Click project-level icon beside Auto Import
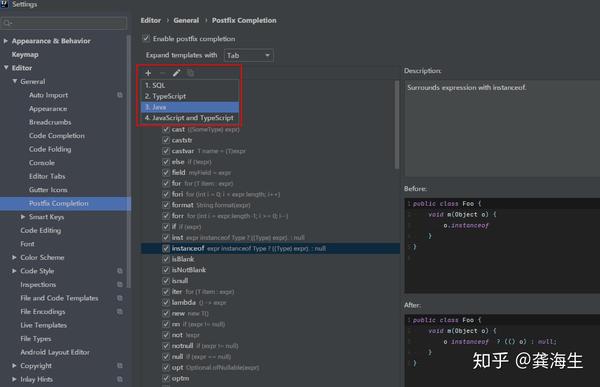600x387 pixels. coord(120,95)
